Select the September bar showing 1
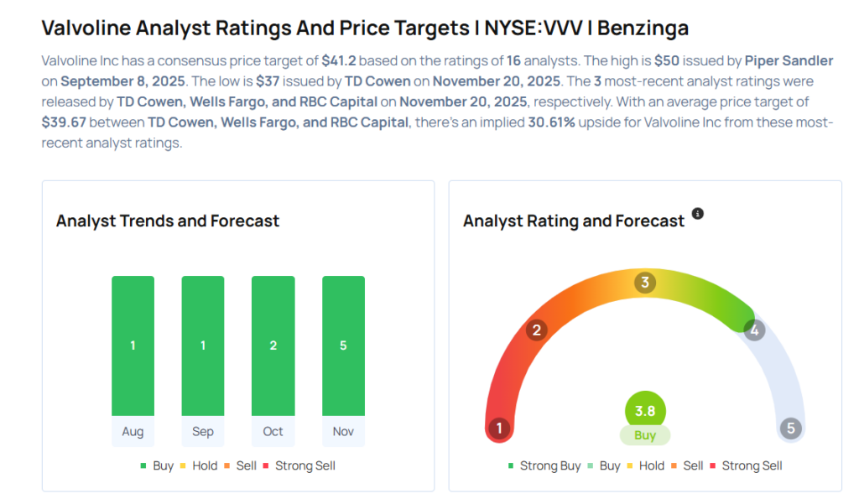859x504 pixels. click(203, 346)
